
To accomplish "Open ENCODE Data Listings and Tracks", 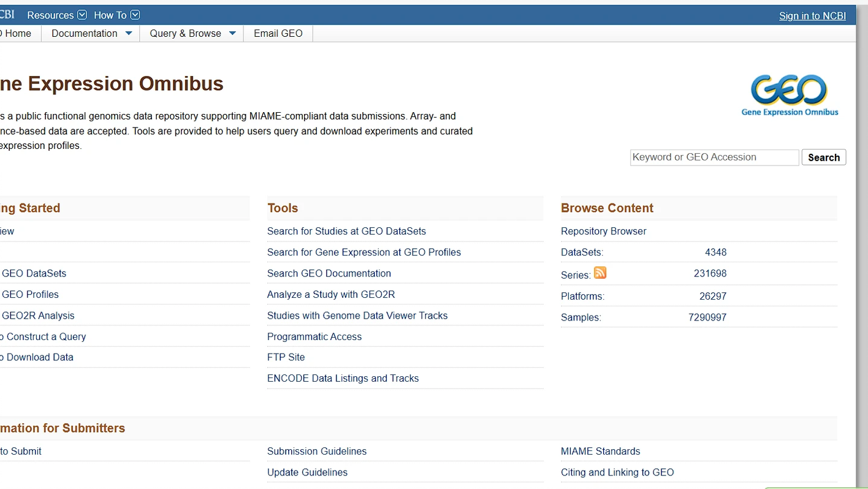I will click(343, 378).
